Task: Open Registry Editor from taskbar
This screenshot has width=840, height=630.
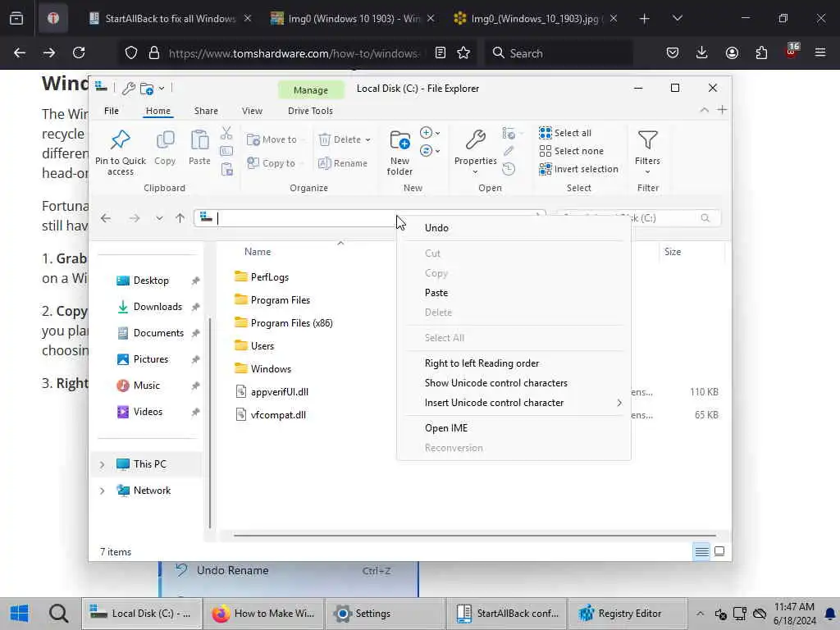Action: pyautogui.click(x=628, y=614)
